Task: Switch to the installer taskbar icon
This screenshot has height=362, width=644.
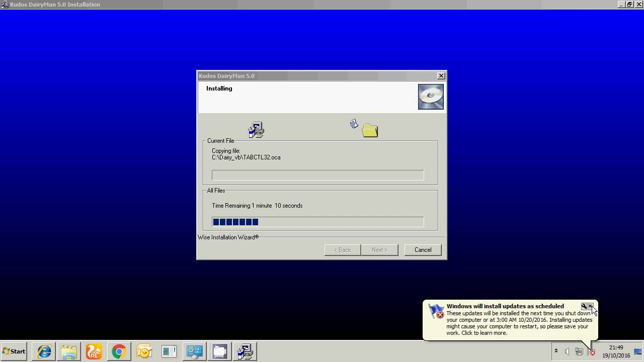Action: pos(246,351)
